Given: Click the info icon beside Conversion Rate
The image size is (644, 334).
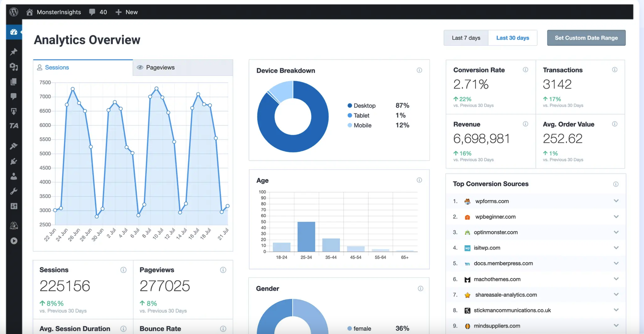Looking at the screenshot, I should tap(526, 70).
